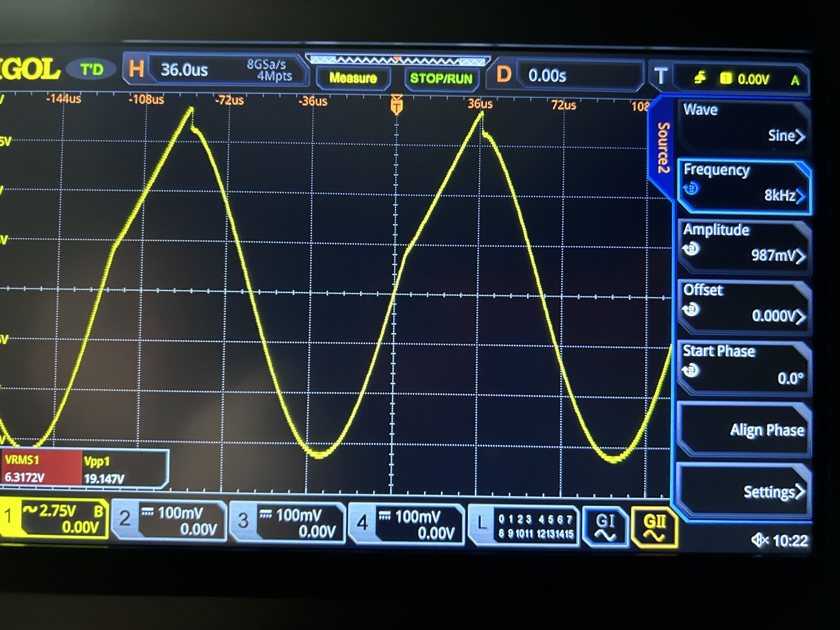Image resolution: width=840 pixels, height=630 pixels.
Task: Tap the 8GSa/s sample rate readout
Action: point(266,64)
